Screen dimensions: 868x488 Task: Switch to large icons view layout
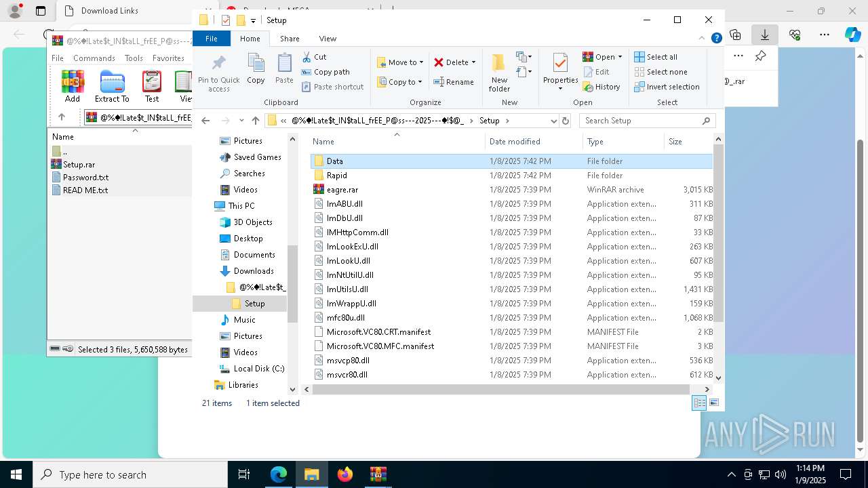pos(713,403)
